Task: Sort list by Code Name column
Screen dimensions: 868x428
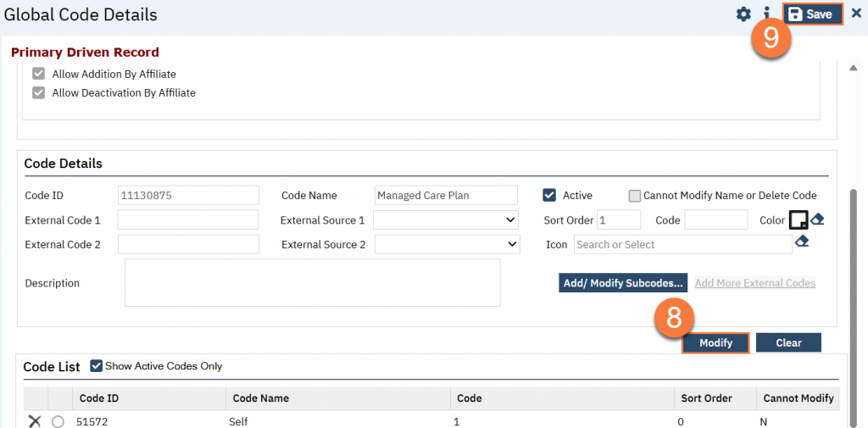Action: [x=261, y=398]
